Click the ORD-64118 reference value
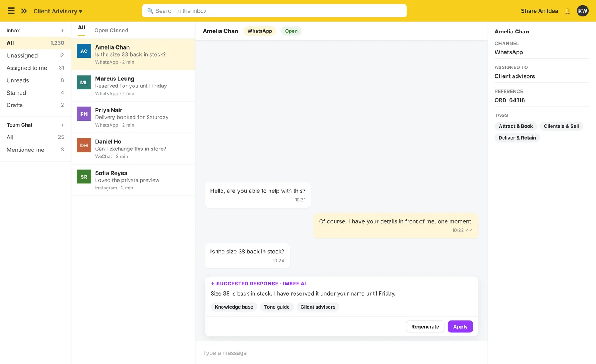Viewport: 596px width, 364px height. click(510, 100)
